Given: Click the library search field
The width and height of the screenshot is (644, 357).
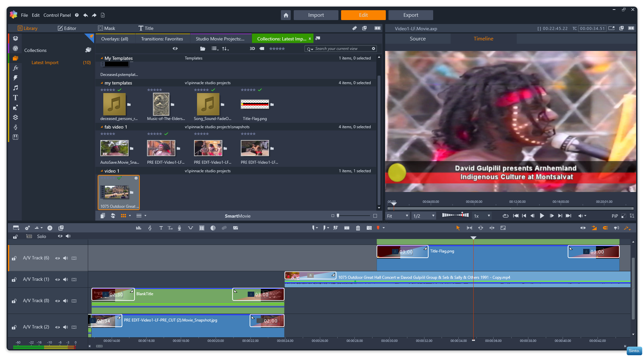Looking at the screenshot, I should (x=340, y=49).
